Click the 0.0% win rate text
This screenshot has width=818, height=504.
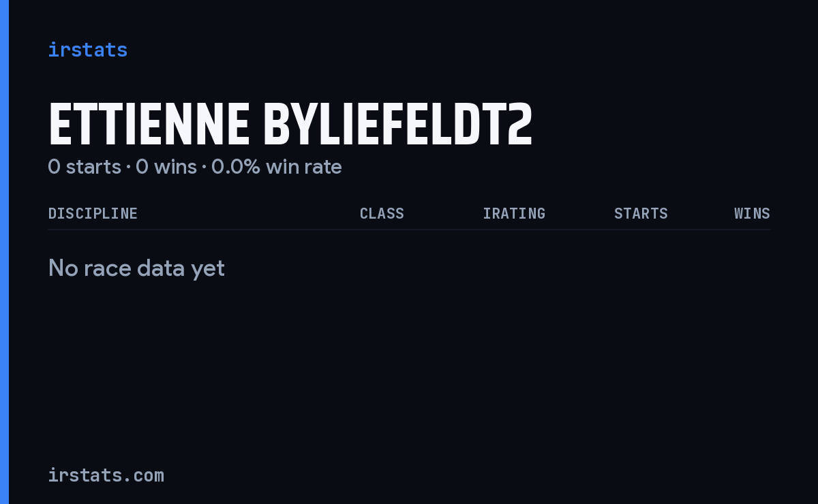tap(277, 167)
